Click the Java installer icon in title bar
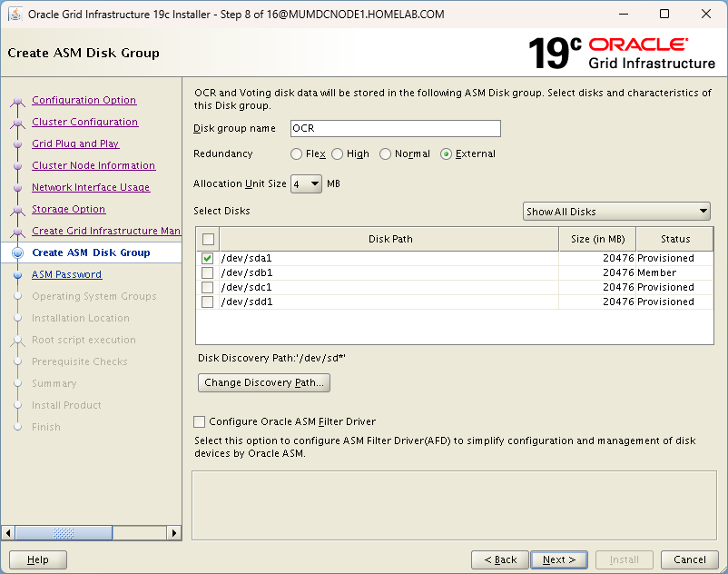The width and height of the screenshot is (728, 574). pos(15,15)
